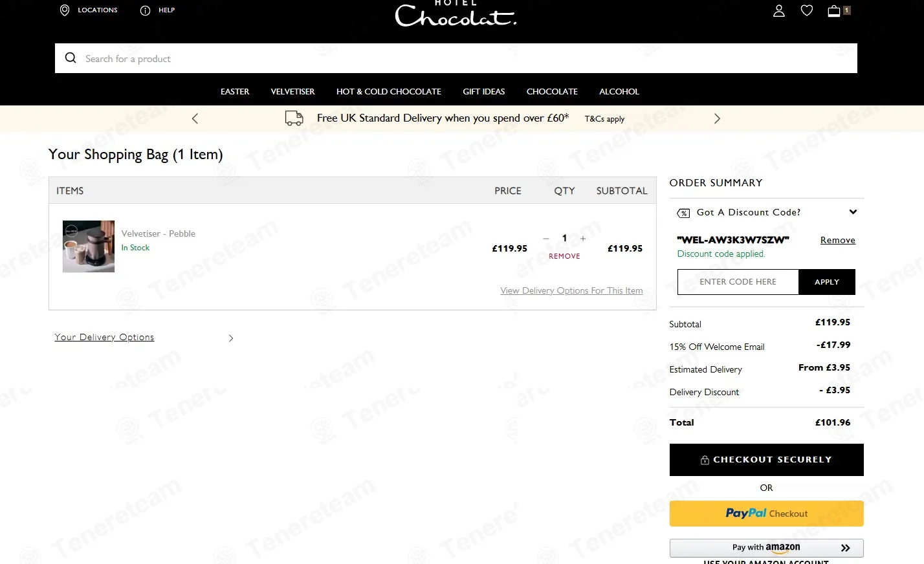This screenshot has height=564, width=924.
Task: Open the Velvetiser - Pebble product link
Action: tap(159, 233)
